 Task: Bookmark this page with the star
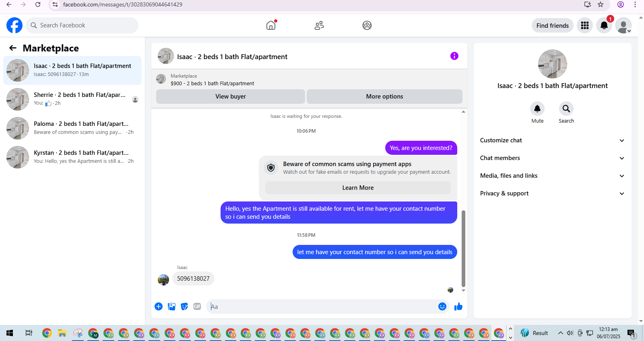[x=601, y=4]
